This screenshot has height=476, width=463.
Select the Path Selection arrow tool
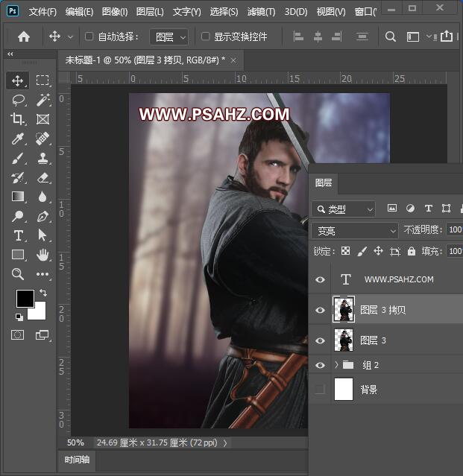42,235
